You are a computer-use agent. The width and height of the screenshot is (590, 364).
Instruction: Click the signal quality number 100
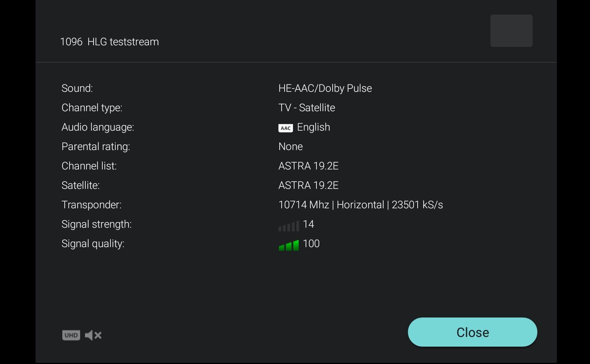click(311, 244)
